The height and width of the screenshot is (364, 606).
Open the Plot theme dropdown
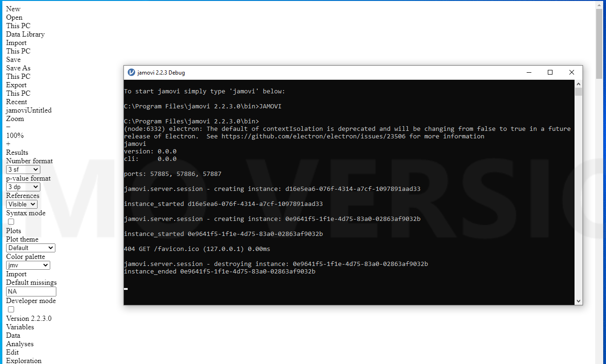pos(30,248)
